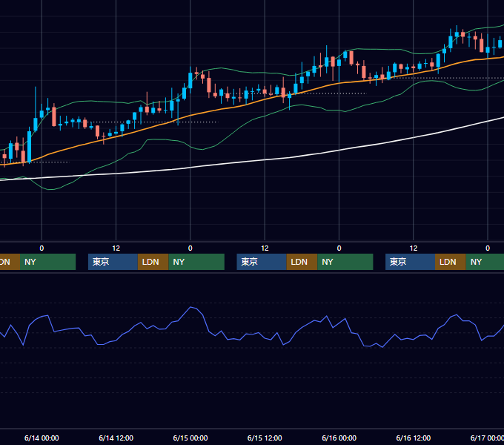Select the 6/15 00:00 date label

pos(190,438)
